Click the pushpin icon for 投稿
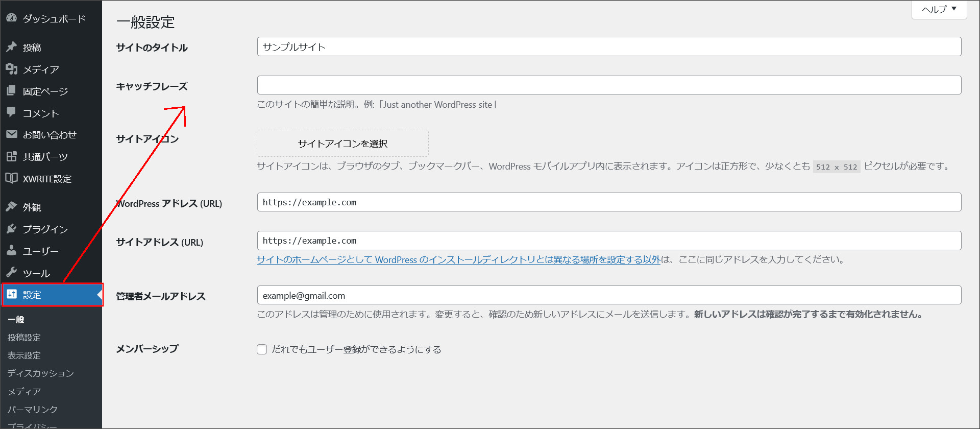This screenshot has height=429, width=980. [x=11, y=47]
